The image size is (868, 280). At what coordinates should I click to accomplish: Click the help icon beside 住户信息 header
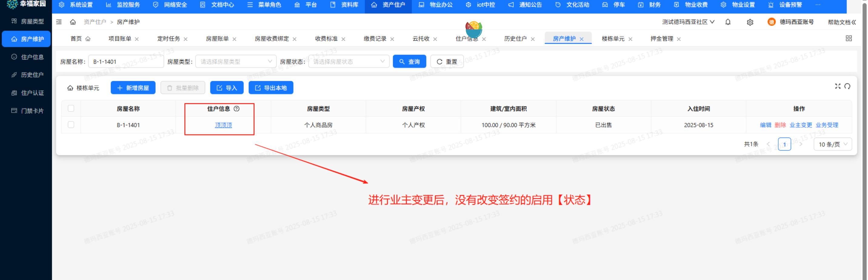click(236, 109)
